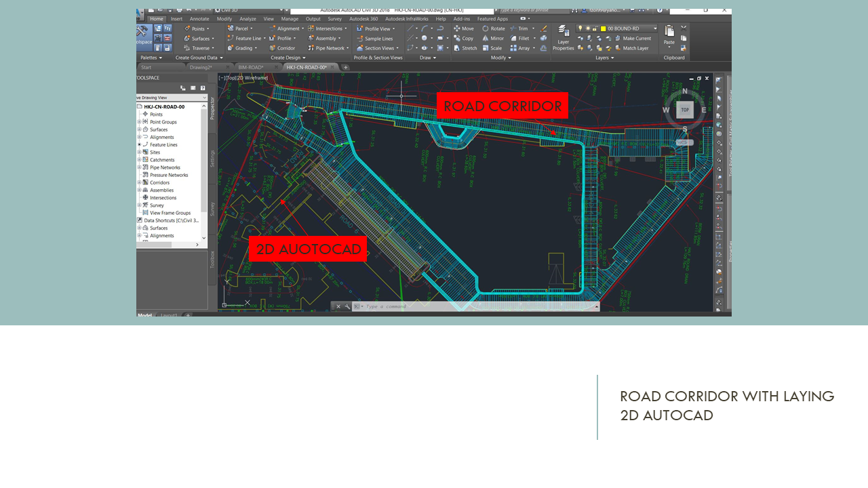Expand the Surfaces node under HKJ-CN-ROAD-00
The image size is (868, 488).
tap(140, 129)
